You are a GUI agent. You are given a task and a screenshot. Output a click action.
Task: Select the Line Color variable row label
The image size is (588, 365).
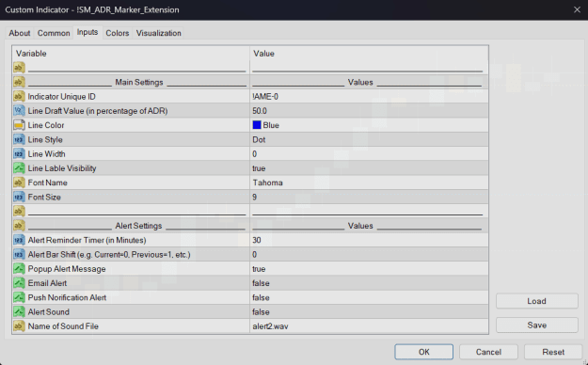pos(46,125)
